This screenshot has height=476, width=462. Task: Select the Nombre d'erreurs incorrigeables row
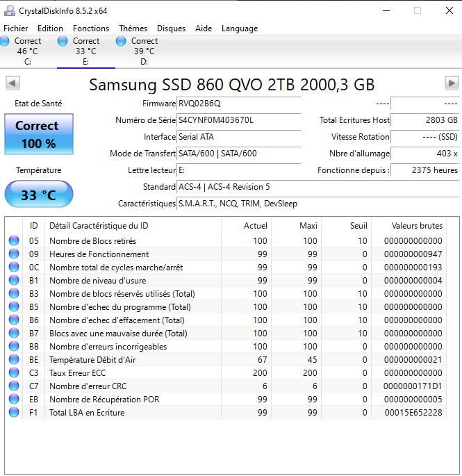(x=225, y=346)
